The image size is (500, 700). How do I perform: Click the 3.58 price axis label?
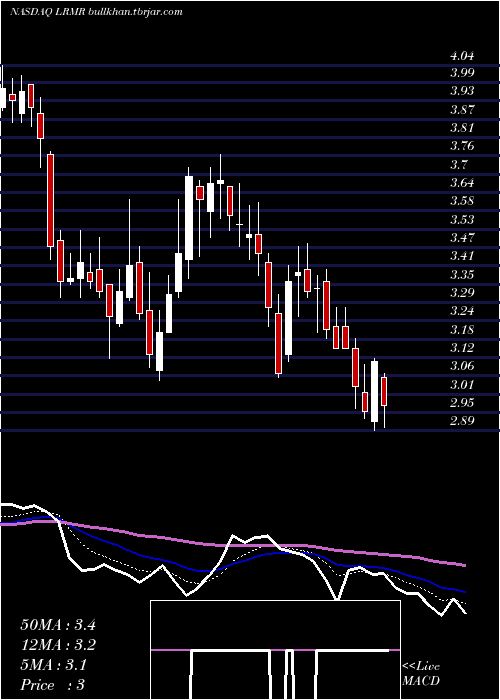462,201
